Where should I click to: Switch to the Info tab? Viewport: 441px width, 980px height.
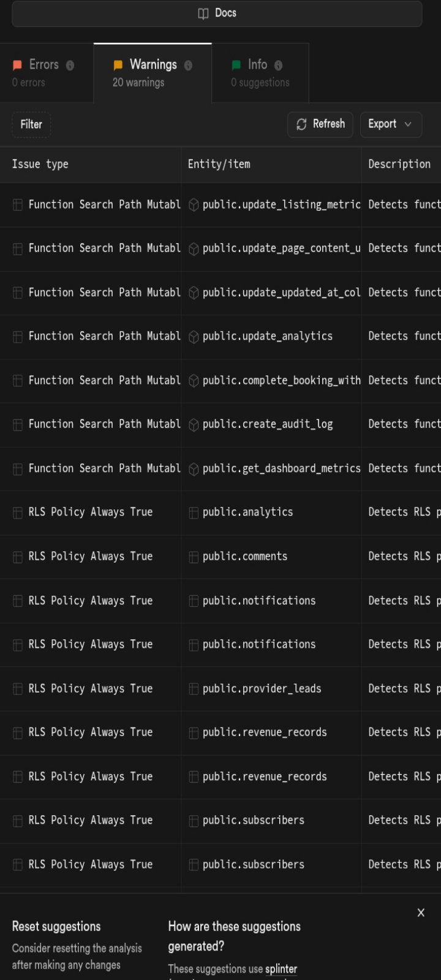[260, 73]
